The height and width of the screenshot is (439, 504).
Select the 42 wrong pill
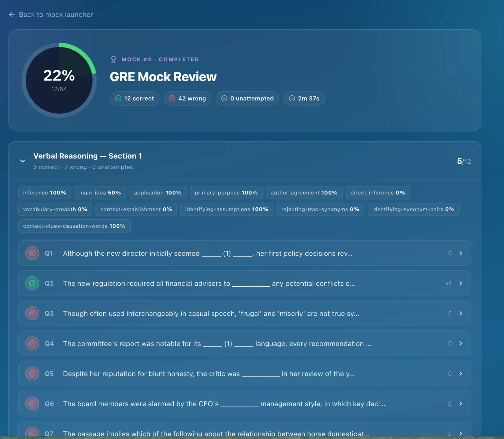click(x=187, y=98)
